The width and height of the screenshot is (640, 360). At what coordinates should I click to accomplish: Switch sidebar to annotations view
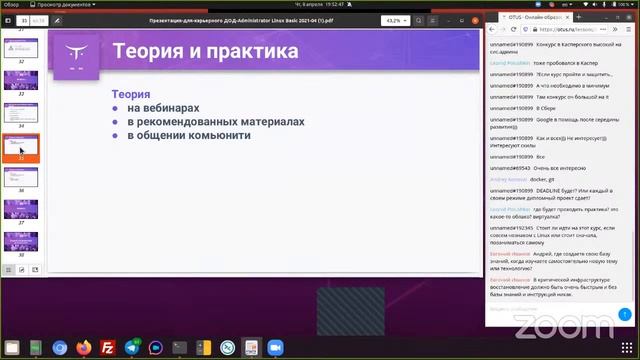[x=22, y=270]
